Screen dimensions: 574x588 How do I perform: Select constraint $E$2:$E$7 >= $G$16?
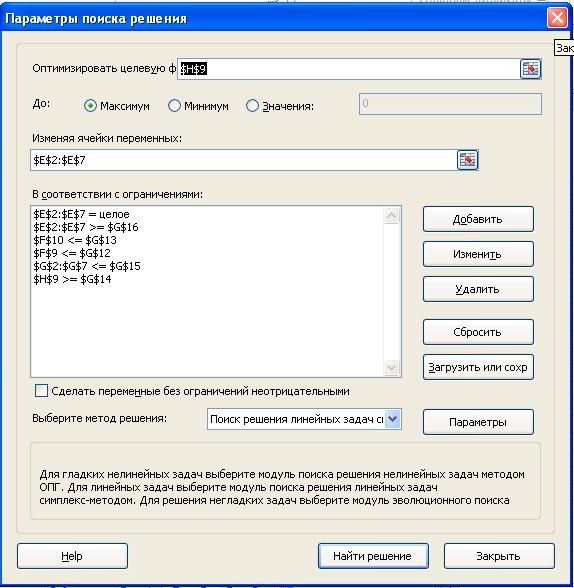point(86,227)
